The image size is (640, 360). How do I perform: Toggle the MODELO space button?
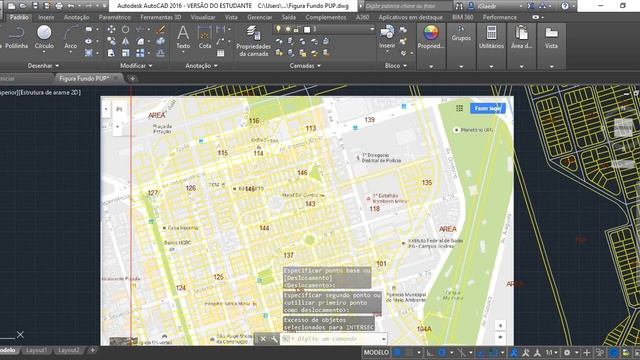[376, 352]
